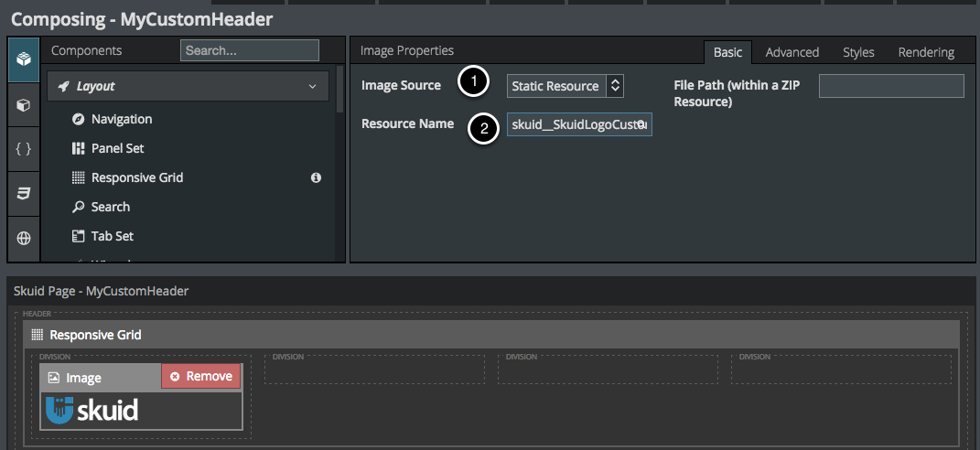This screenshot has height=450, width=980.
Task: Open the Components tab in the sidebar
Action: 24,59
